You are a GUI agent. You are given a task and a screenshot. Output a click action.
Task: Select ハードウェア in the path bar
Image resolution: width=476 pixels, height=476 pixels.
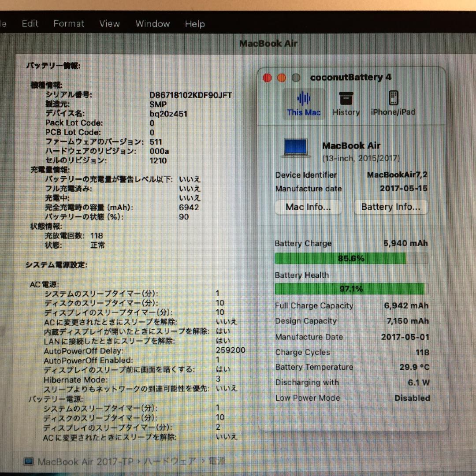pos(170,461)
